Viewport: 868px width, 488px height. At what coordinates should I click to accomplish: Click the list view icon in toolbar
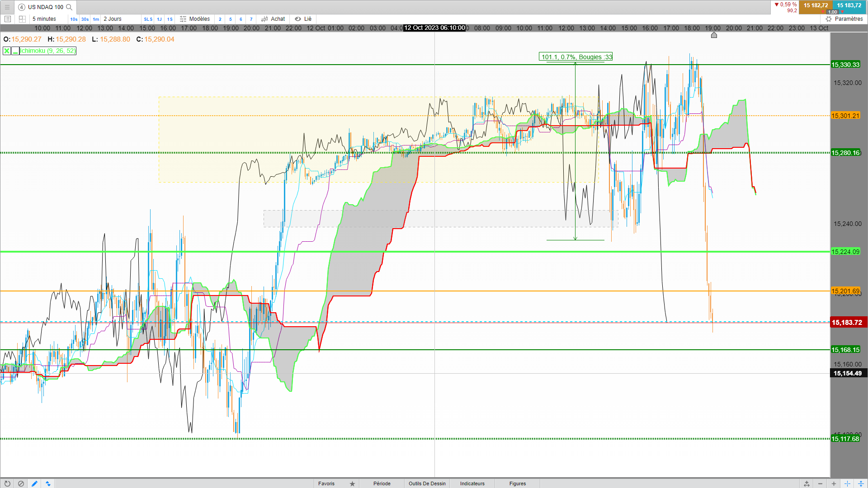tap(7, 19)
